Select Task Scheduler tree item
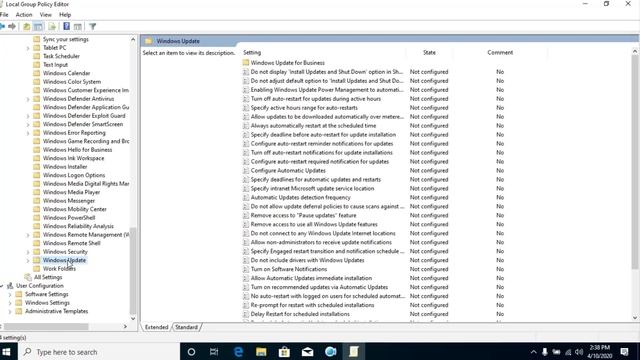 click(x=61, y=56)
